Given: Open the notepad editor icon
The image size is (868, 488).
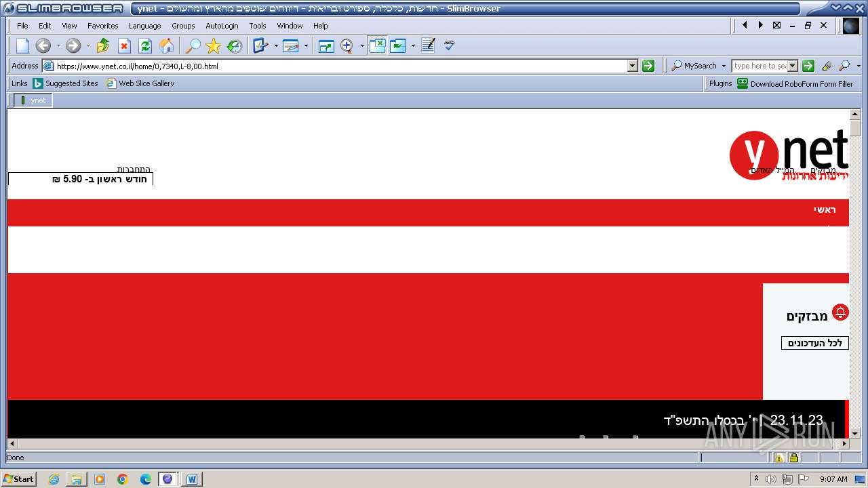Looking at the screenshot, I should (428, 45).
